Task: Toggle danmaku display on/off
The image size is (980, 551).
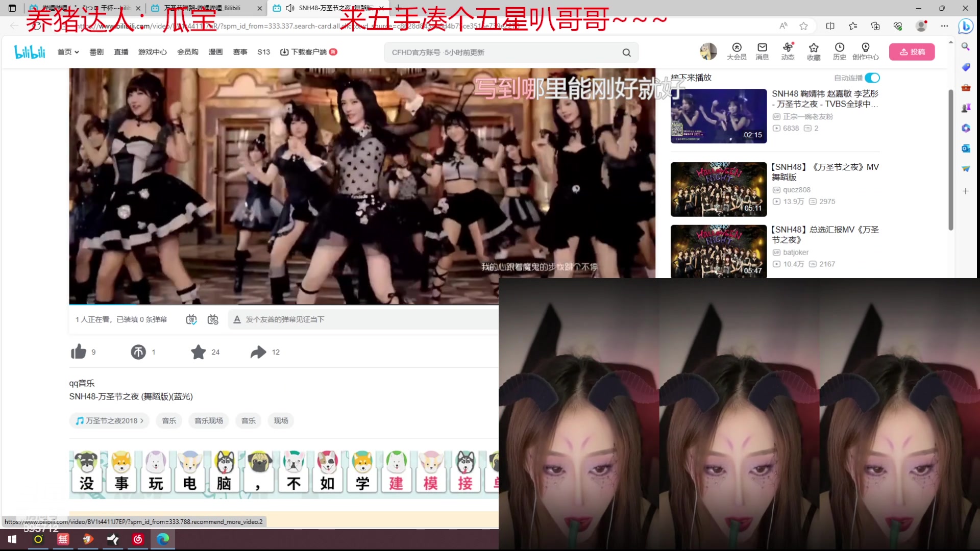Action: coord(191,319)
